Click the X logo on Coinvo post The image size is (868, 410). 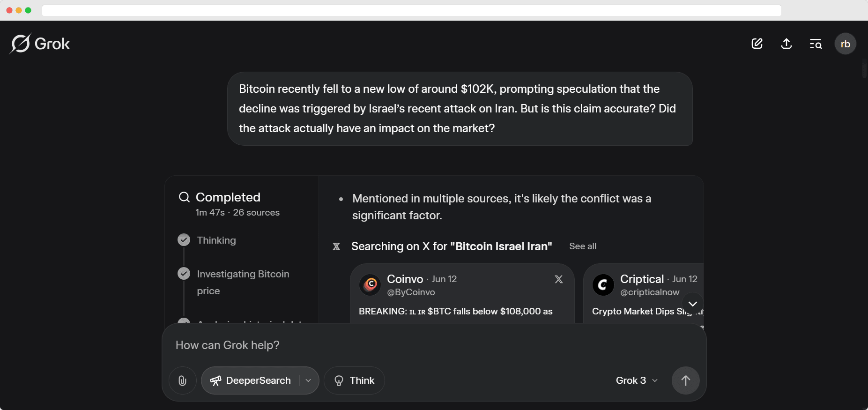click(x=558, y=279)
